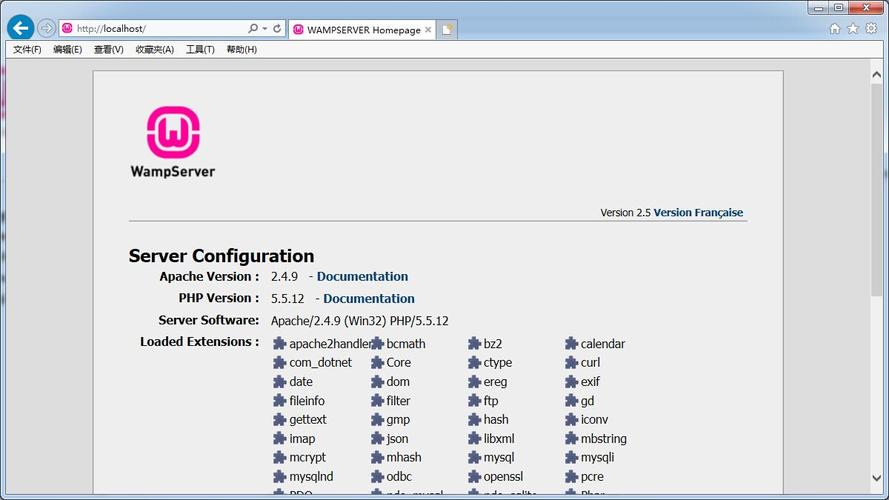
Task: Open Apache Version Documentation link
Action: tap(362, 277)
